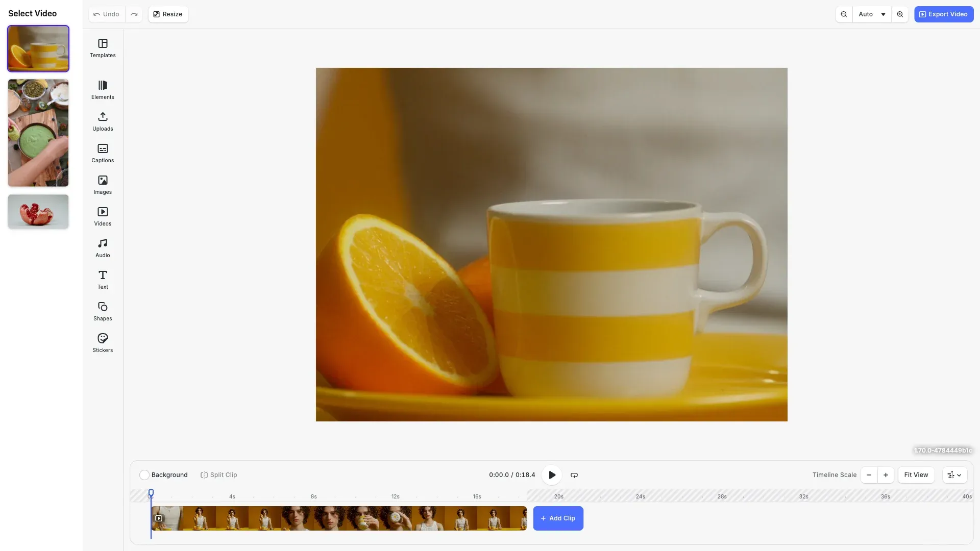Screen dimensions: 980x551
Task: Expand the timeline settings dropdown
Action: click(x=954, y=475)
